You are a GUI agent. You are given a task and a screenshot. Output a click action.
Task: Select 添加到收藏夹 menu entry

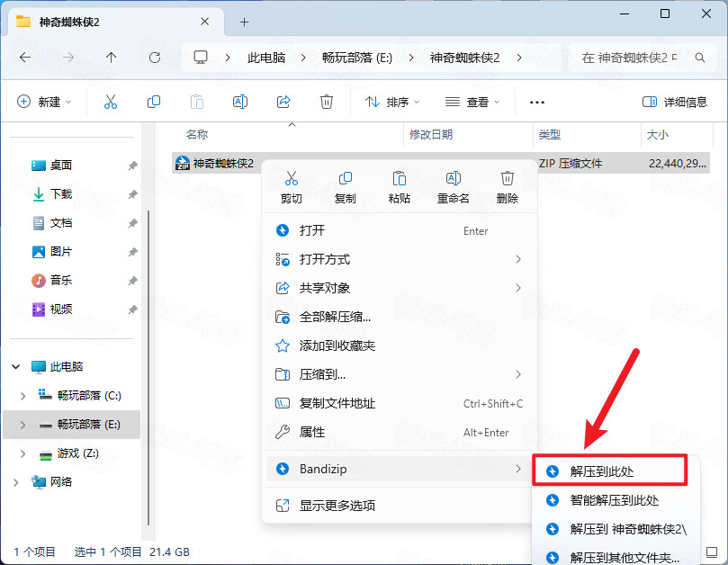[400, 345]
